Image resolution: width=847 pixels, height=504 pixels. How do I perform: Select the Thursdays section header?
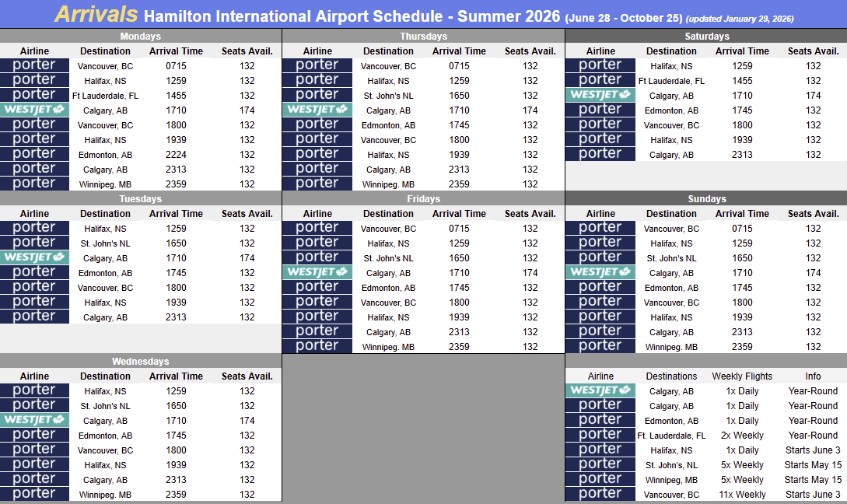423,37
